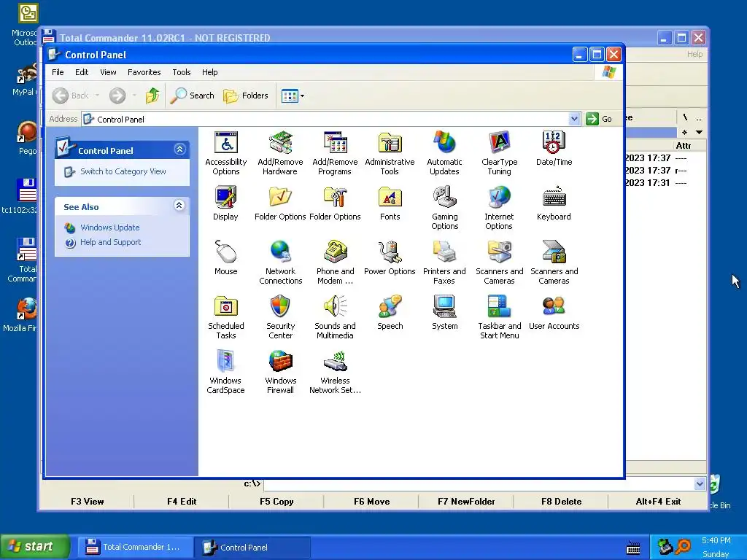Open the System applet
Screen dimensions: 747x560
pyautogui.click(x=444, y=313)
